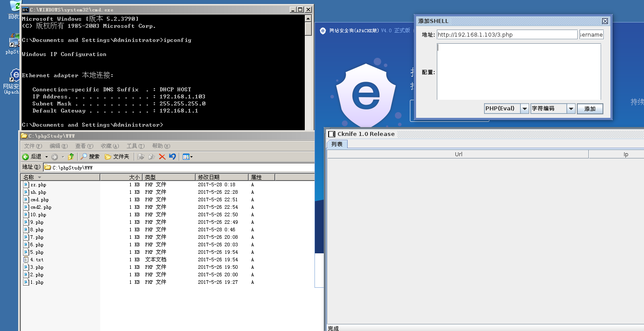Select the 1.php file icon
Screen dimensions: 644x331
pyautogui.click(x=26, y=282)
